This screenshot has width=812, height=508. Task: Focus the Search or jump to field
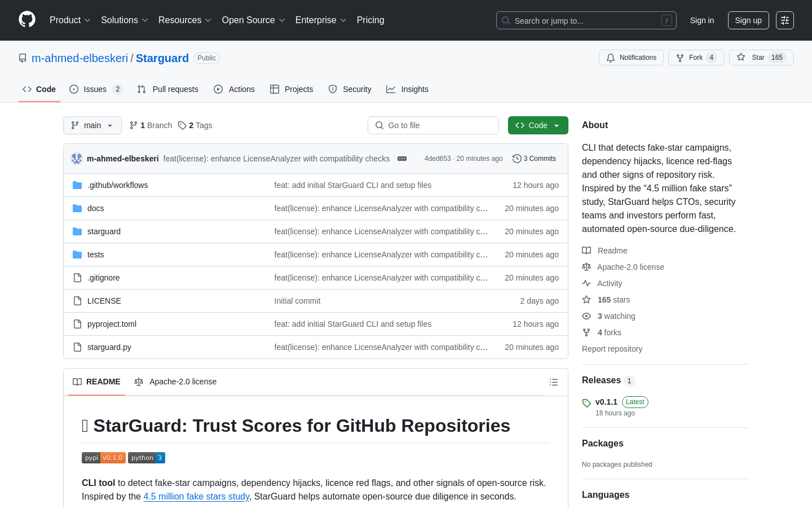pos(586,20)
